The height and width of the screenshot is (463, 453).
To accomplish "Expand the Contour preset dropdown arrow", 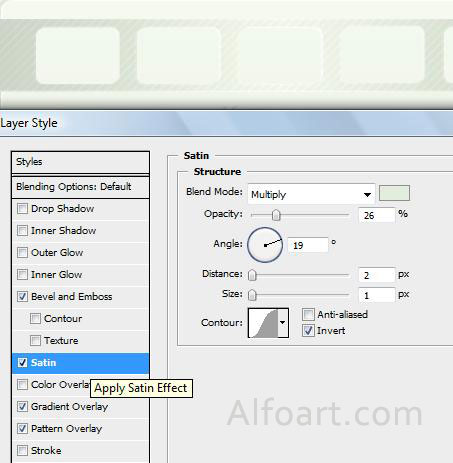I will point(283,323).
